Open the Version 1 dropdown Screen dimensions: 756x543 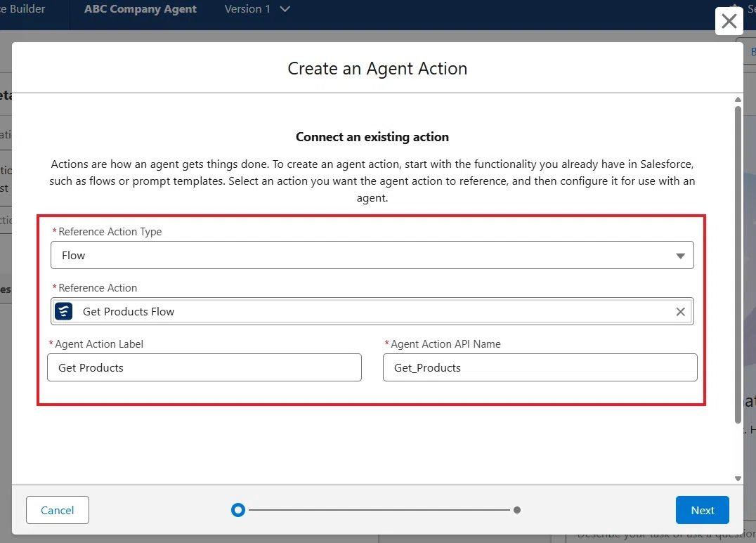[x=257, y=8]
